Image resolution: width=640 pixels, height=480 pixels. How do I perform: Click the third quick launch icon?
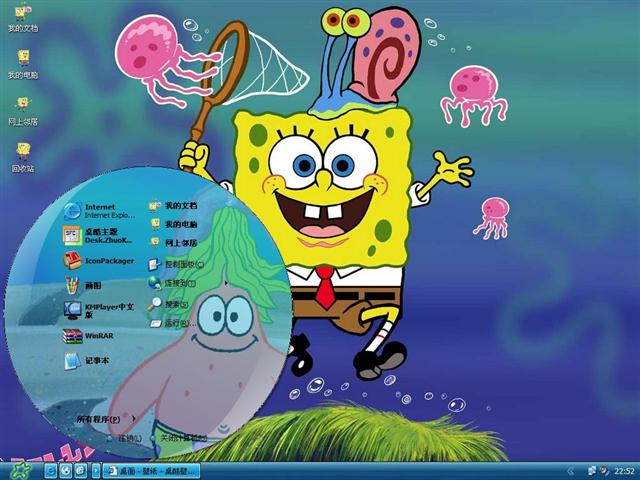(80, 471)
